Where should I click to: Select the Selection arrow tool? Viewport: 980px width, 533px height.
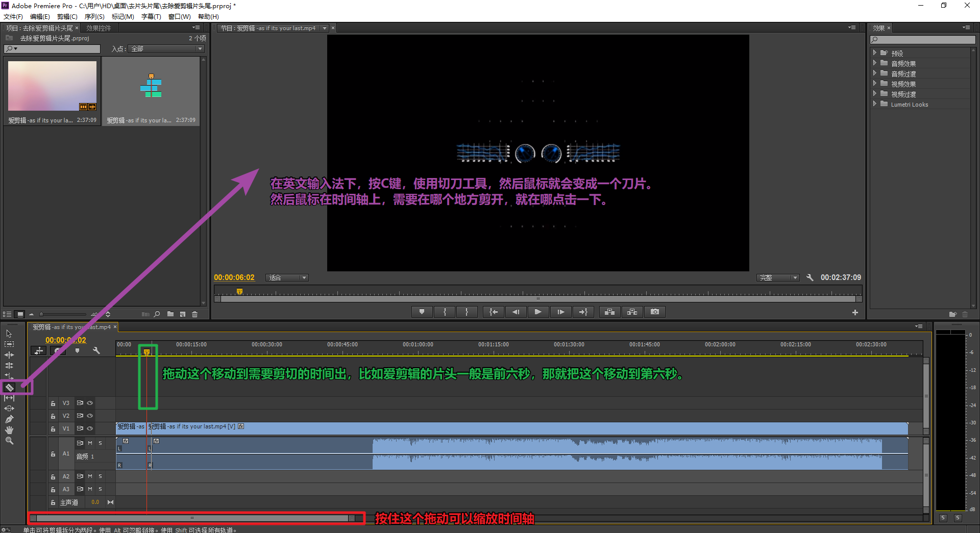9,334
